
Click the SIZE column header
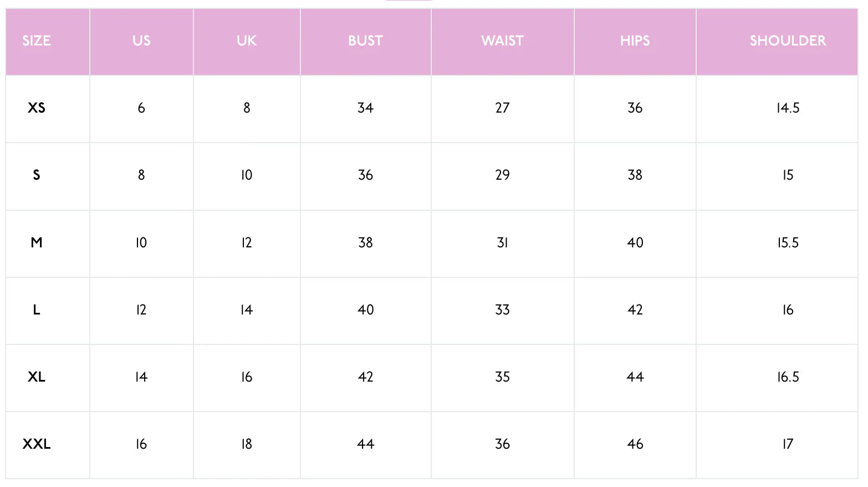click(37, 40)
